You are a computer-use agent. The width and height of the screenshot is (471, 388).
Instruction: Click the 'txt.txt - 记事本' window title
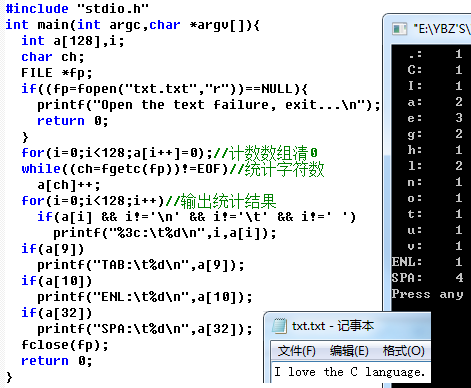(333, 326)
